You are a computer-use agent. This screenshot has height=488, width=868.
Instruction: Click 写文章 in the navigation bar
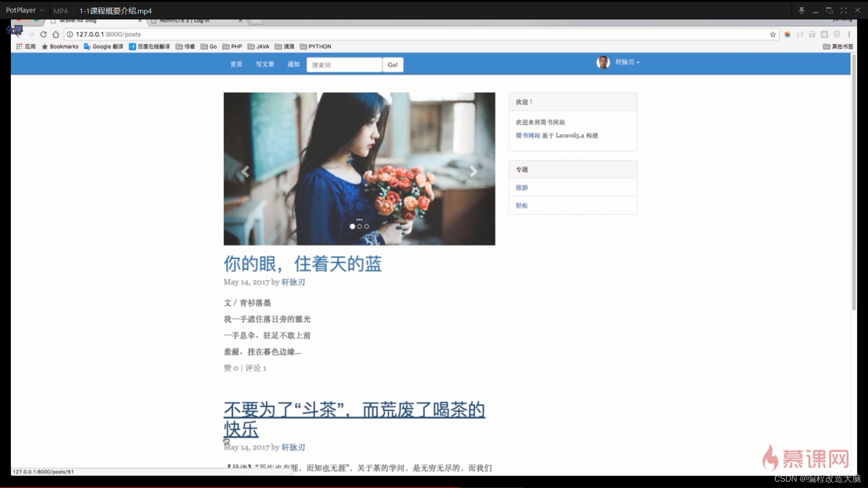click(265, 64)
